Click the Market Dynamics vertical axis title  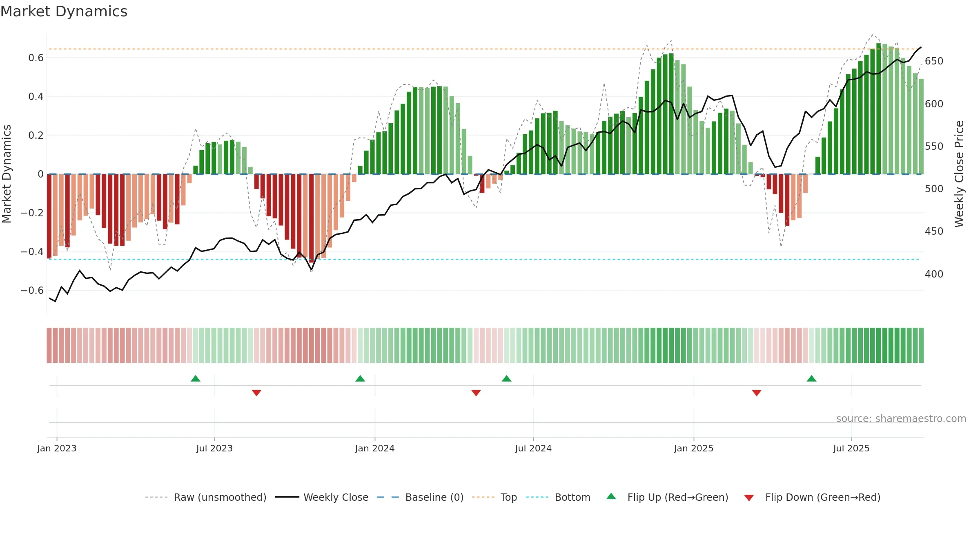pos(7,174)
